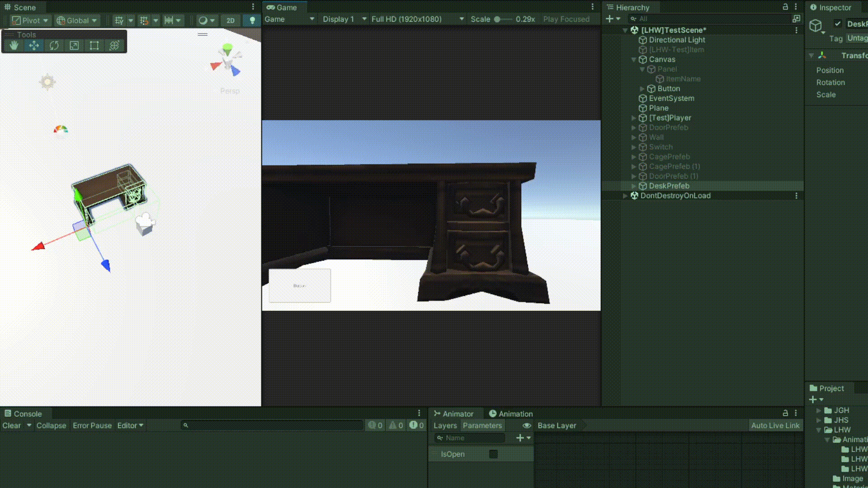Toggle the Animator layers eye icon

[527, 426]
